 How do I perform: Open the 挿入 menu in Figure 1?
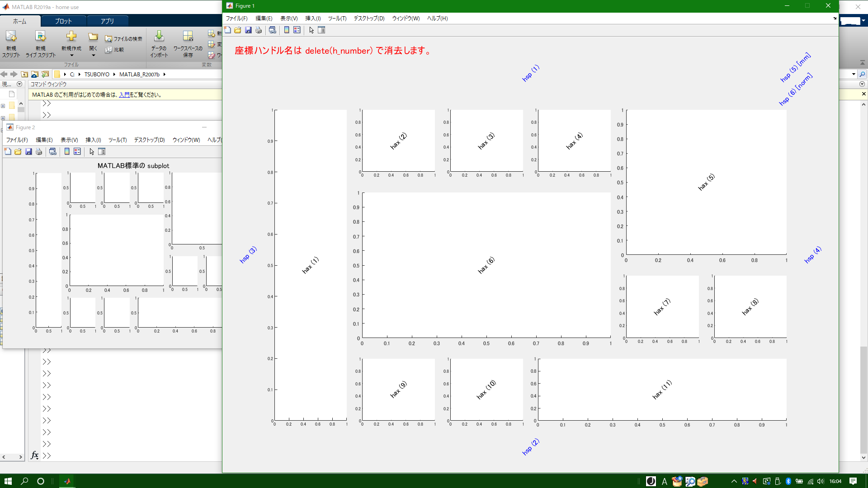[312, 19]
